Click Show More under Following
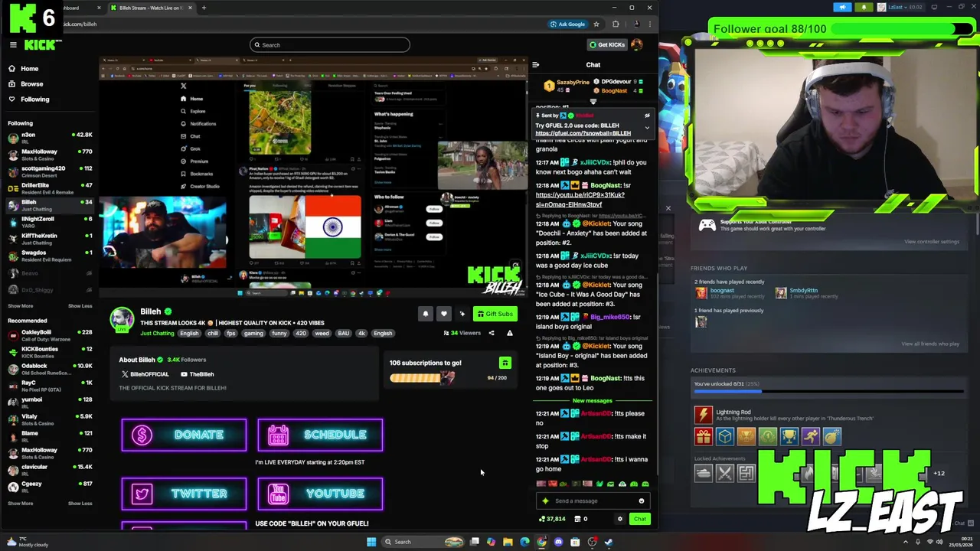The image size is (980, 551). pos(21,306)
